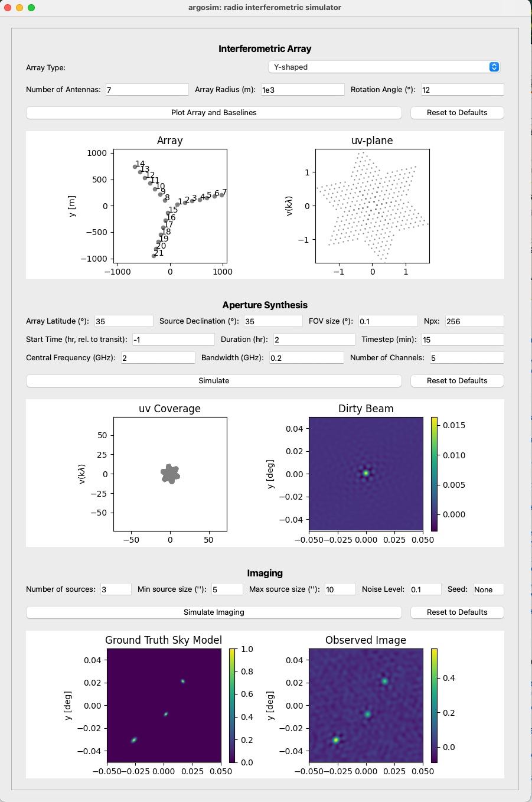
Task: Click the Simulate Imaging button
Action: tap(214, 612)
